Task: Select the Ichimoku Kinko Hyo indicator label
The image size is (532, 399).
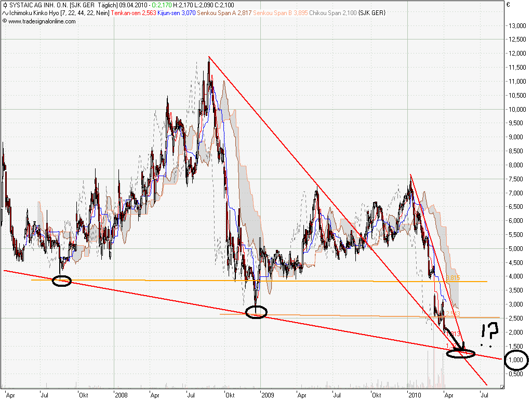Action: (x=34, y=13)
